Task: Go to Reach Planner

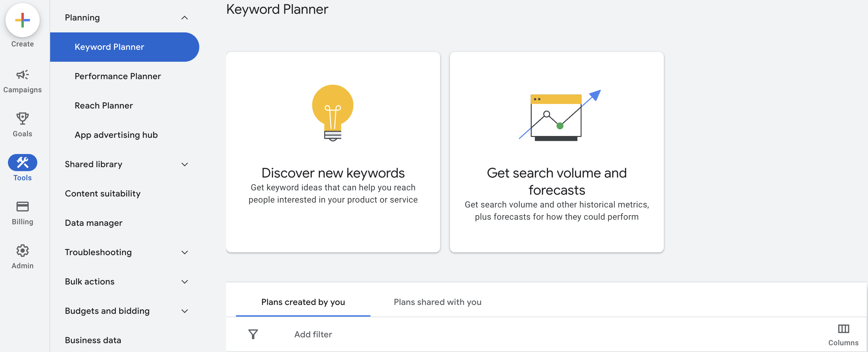Action: tap(104, 106)
